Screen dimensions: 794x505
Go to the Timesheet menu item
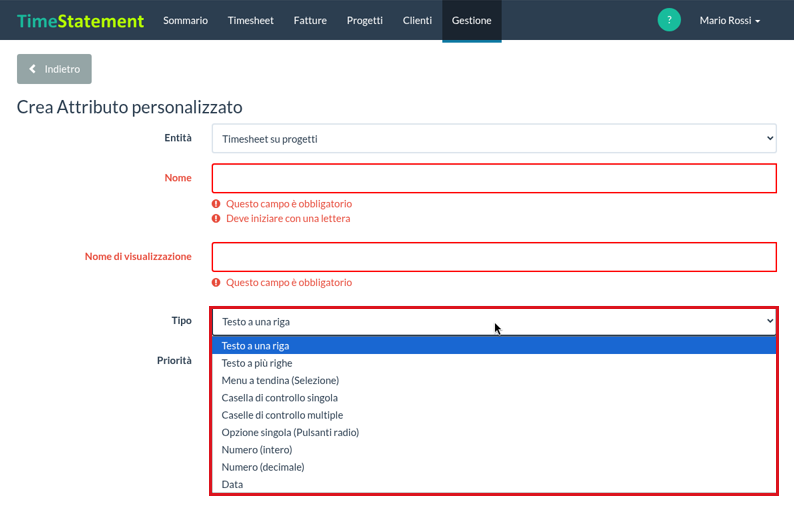(251, 20)
